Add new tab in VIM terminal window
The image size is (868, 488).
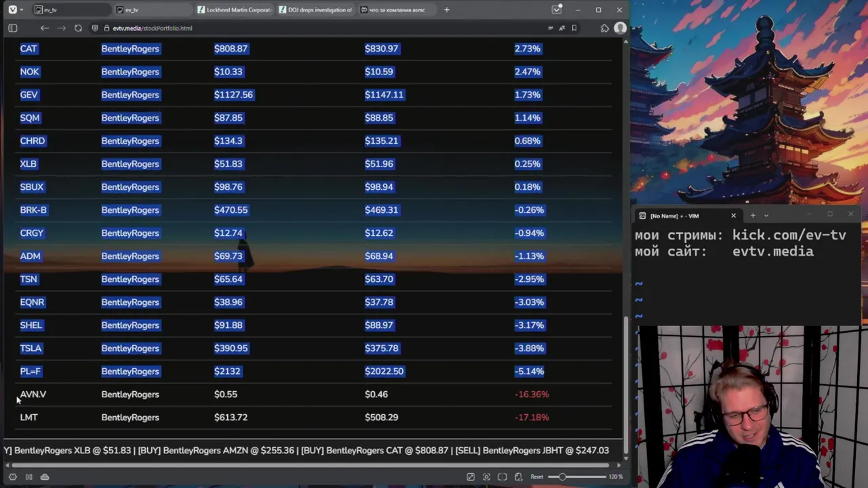point(753,216)
